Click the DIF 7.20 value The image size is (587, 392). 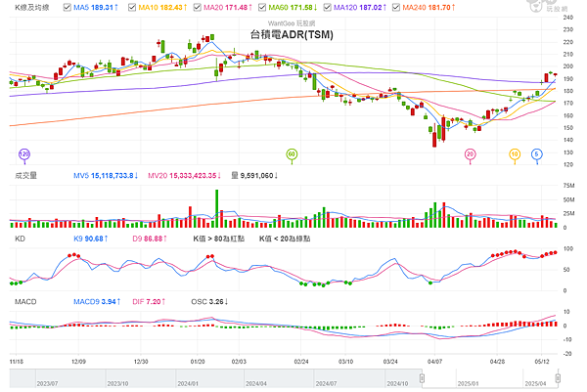coord(149,301)
